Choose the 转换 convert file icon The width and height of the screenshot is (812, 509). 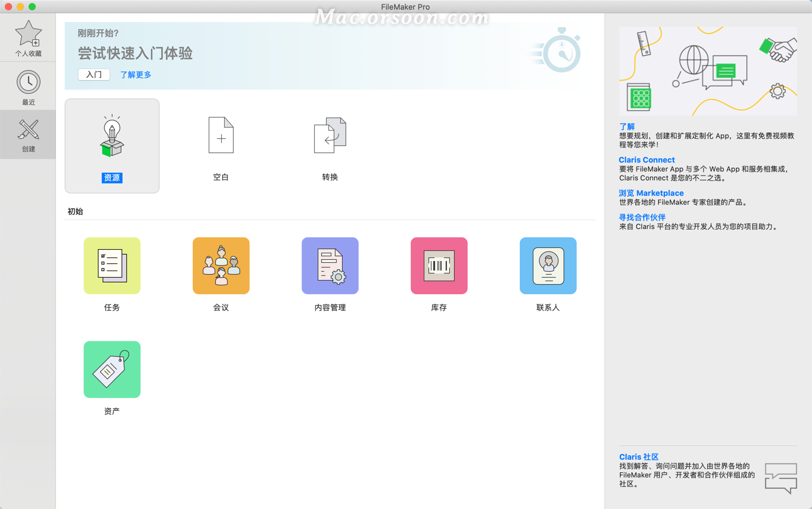(x=330, y=135)
